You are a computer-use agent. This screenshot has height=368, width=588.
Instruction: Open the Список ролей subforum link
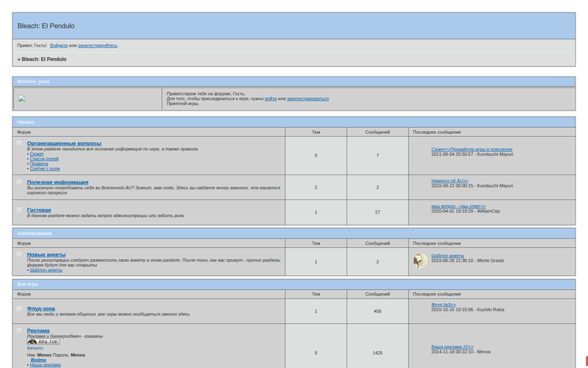click(x=43, y=159)
